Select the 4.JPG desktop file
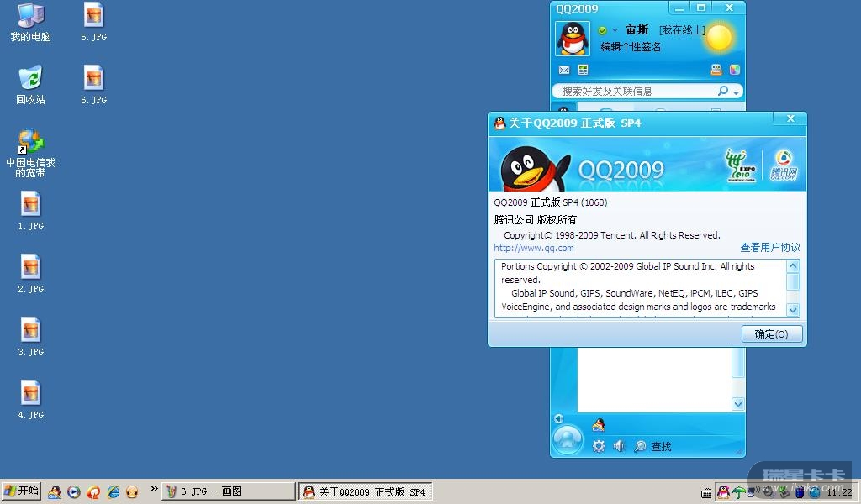The height and width of the screenshot is (504, 861). [x=31, y=401]
